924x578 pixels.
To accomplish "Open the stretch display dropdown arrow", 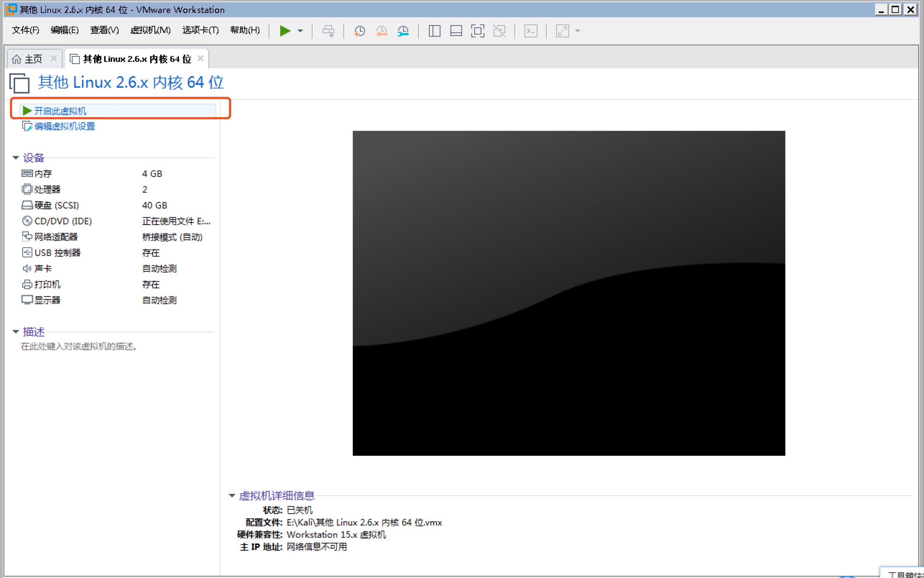I will 578,31.
